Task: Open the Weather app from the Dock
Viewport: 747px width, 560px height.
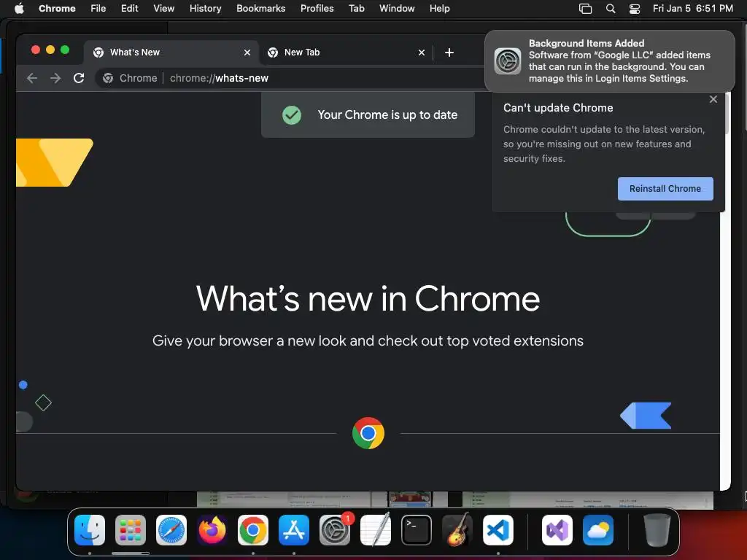Action: (598, 530)
